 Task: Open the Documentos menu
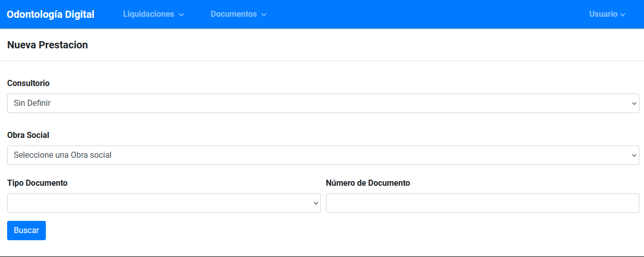[x=234, y=14]
